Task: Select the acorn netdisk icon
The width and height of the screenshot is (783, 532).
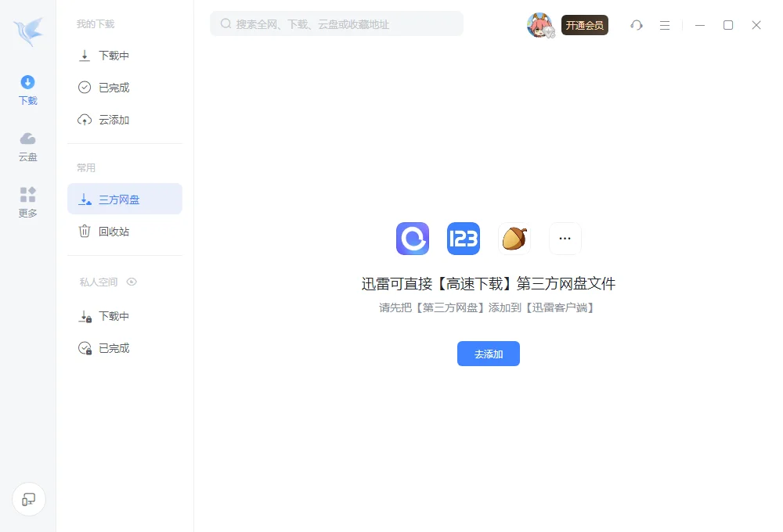Action: [x=514, y=239]
